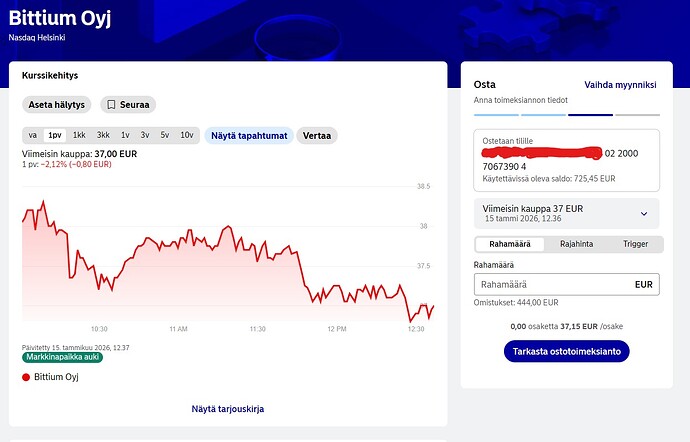
Task: Show the 3v chart period
Action: pyautogui.click(x=145, y=135)
